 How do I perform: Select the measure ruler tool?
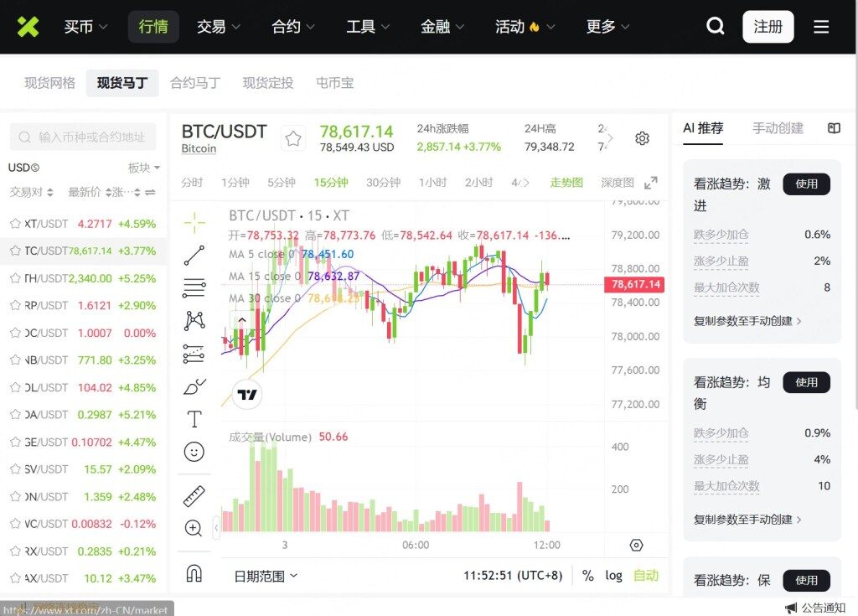point(194,496)
